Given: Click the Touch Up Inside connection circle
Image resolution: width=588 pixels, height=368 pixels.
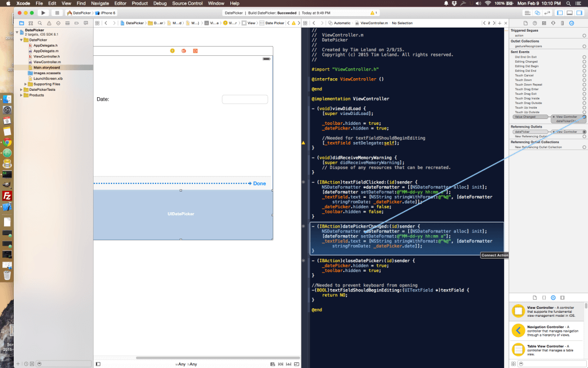Looking at the screenshot, I should 584,108.
